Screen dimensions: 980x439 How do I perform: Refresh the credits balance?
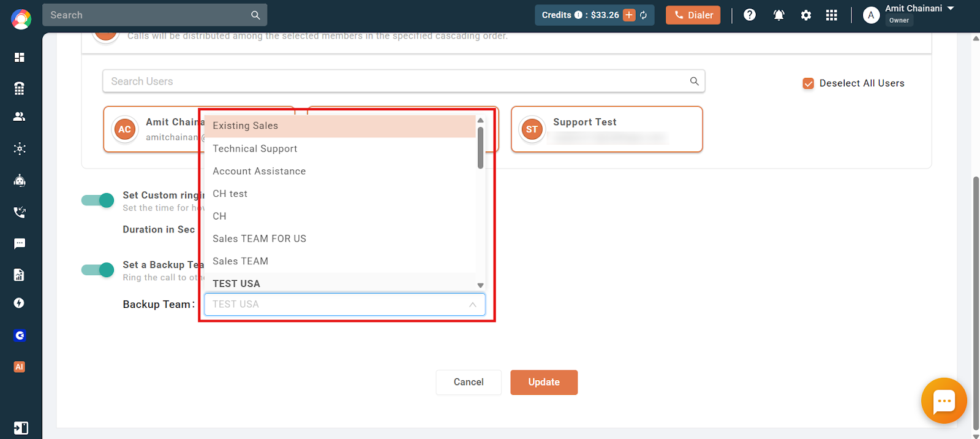click(x=644, y=15)
